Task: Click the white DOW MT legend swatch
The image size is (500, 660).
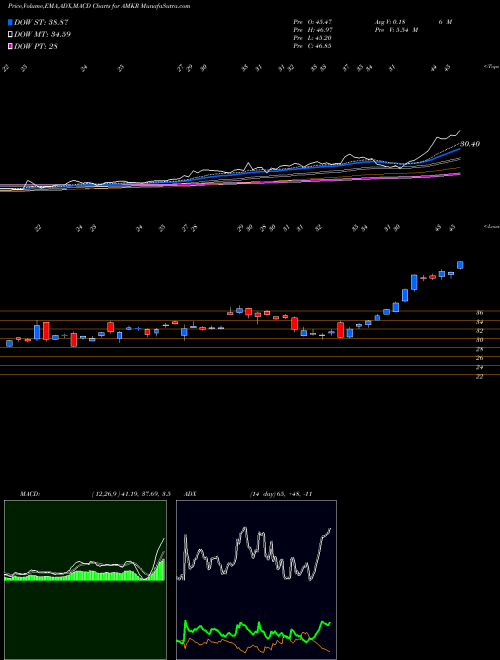Action: (10, 34)
